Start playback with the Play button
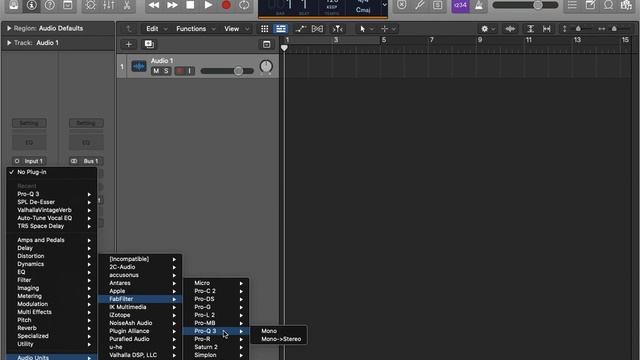The image size is (640, 360). click(x=208, y=5)
